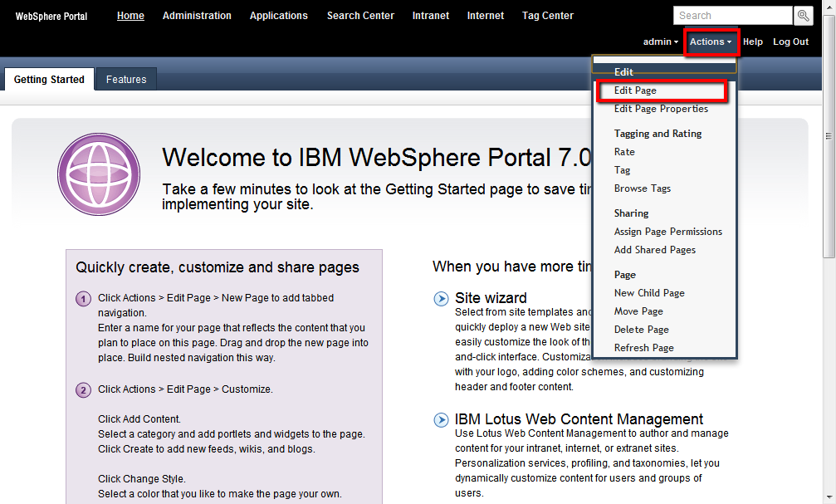Click Refresh Page in the menu
Viewport: 836px width, 504px height.
tap(644, 348)
